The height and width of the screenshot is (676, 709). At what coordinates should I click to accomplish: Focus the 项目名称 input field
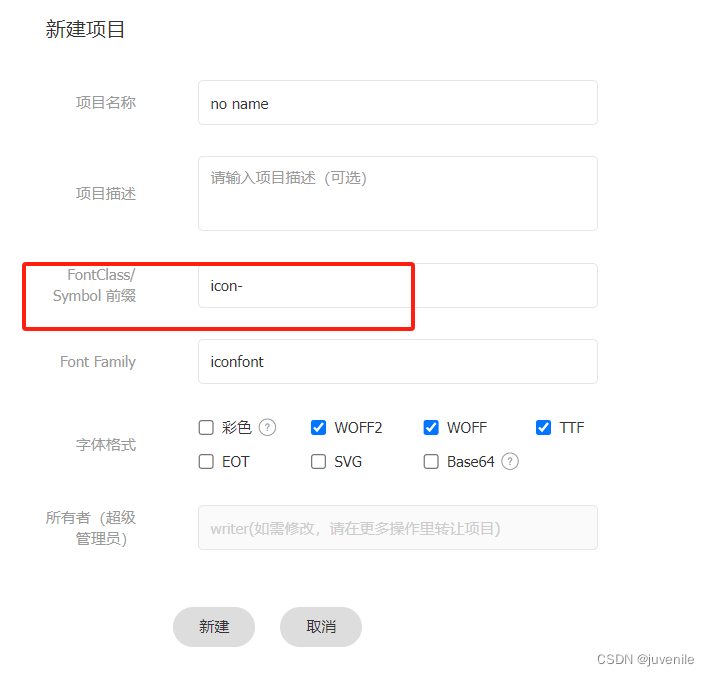398,103
